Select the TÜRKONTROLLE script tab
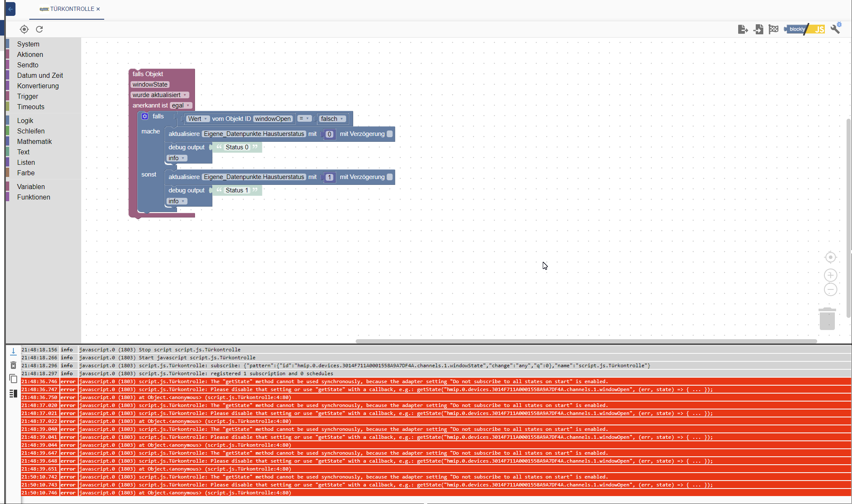The width and height of the screenshot is (852, 504). pos(69,9)
